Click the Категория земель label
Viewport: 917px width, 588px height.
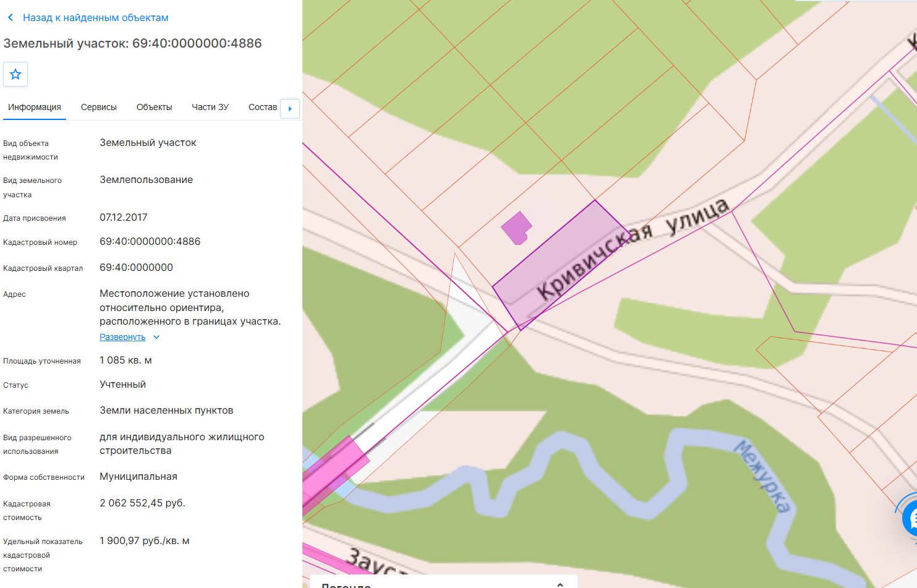(x=36, y=411)
